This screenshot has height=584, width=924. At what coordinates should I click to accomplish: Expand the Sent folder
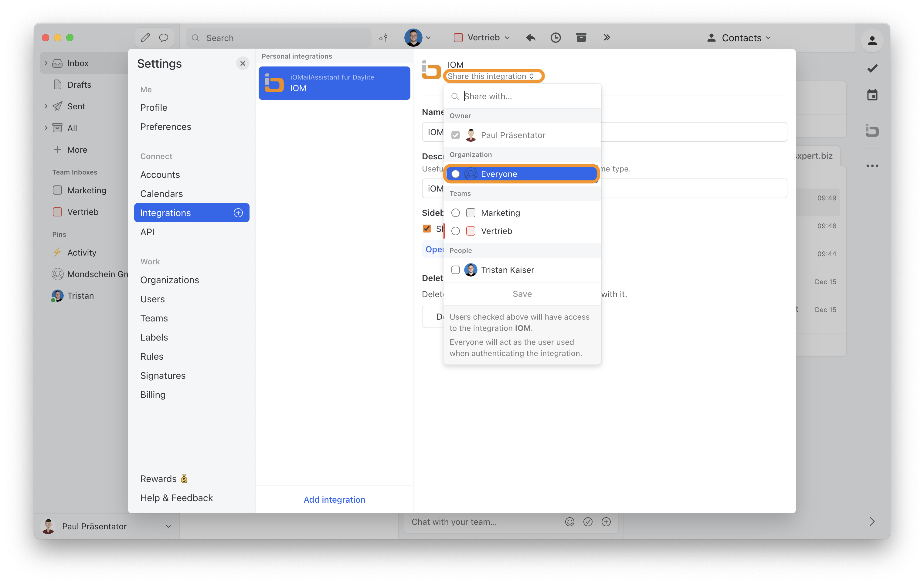[46, 106]
